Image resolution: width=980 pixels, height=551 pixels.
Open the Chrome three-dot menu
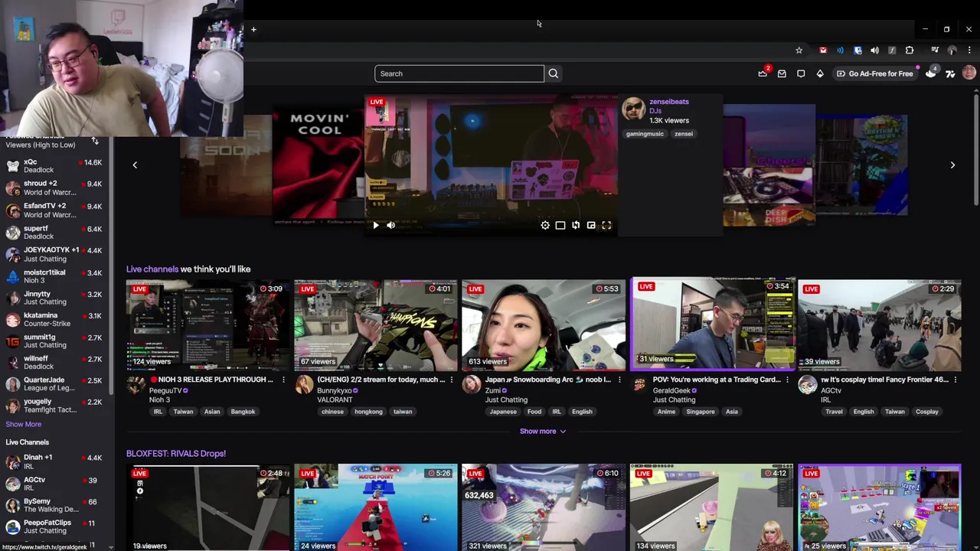pyautogui.click(x=969, y=51)
